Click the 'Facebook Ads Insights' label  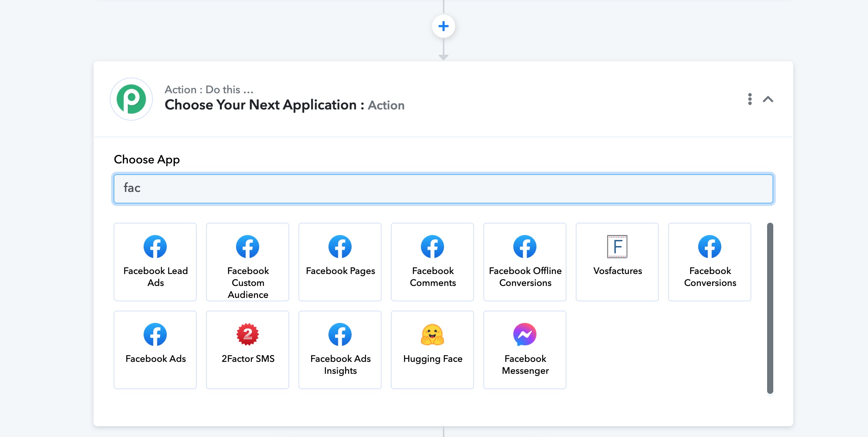340,365
